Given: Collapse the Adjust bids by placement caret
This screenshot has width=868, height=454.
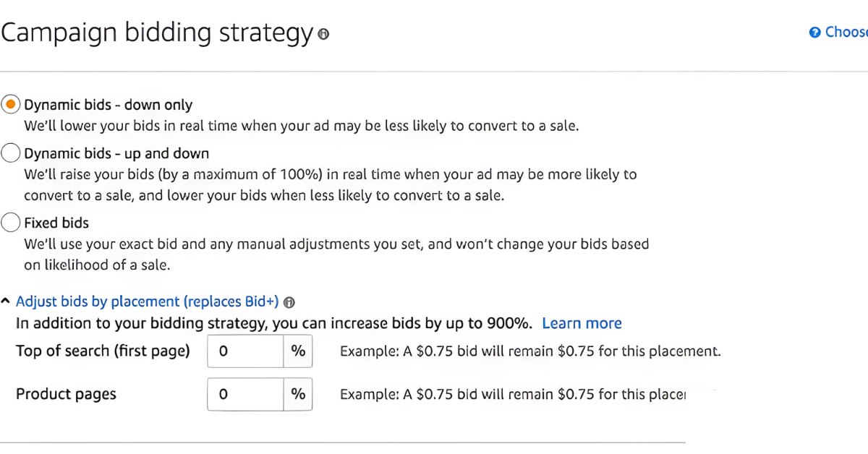Looking at the screenshot, I should 6,301.
